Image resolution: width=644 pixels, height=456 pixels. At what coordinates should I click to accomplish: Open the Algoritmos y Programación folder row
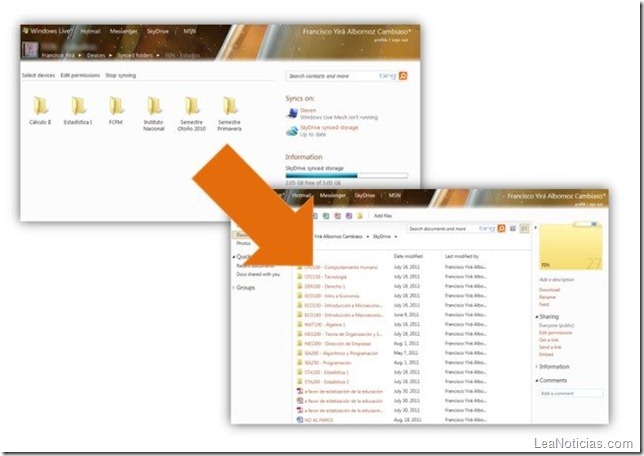pyautogui.click(x=341, y=353)
